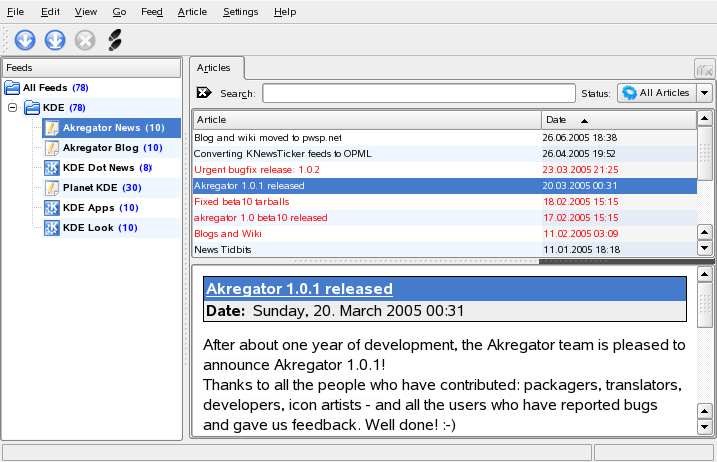This screenshot has width=717, height=462.
Task: Click the Fetch All Feeds toolbar icon
Action: 56,41
